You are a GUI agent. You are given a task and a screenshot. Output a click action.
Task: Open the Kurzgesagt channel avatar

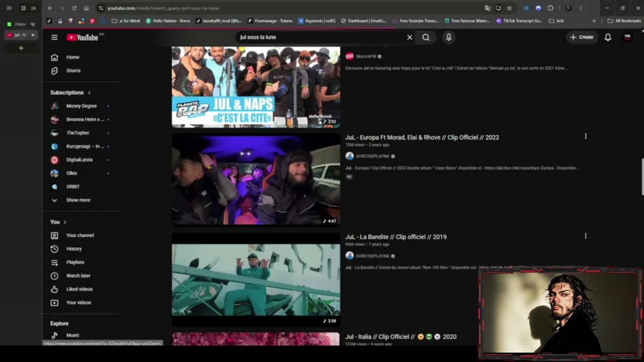tap(54, 146)
